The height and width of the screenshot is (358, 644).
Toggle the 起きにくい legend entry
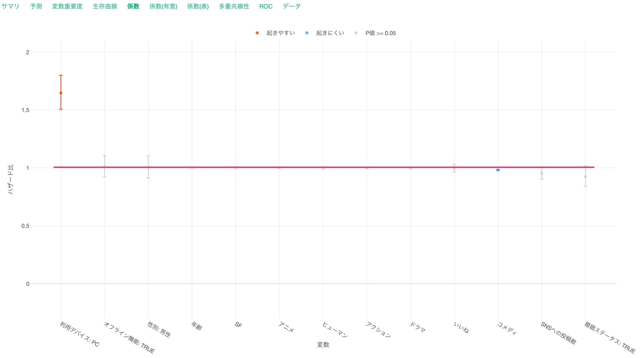(x=325, y=33)
